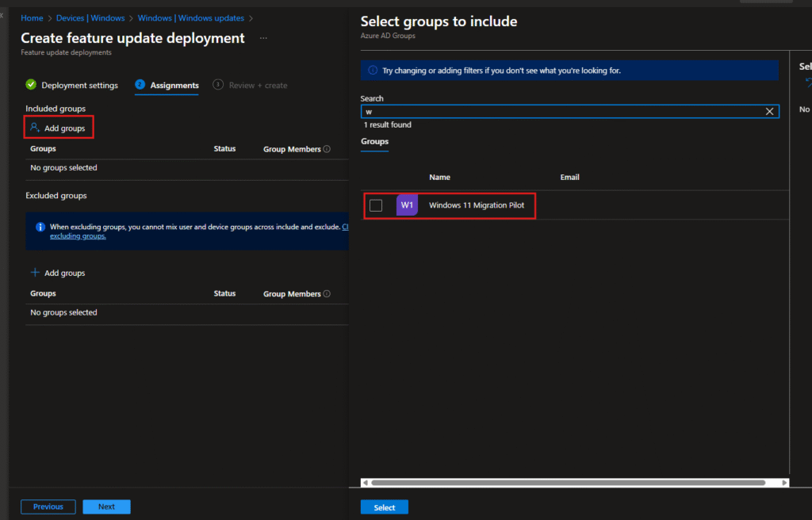The height and width of the screenshot is (520, 812).
Task: Click the add-person icon under Included groups
Action: (x=34, y=128)
